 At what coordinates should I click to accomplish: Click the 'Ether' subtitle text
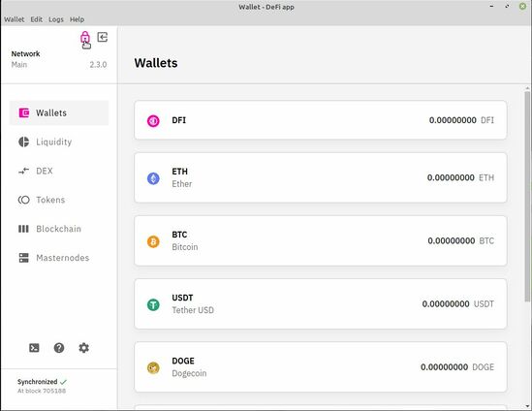coord(182,184)
